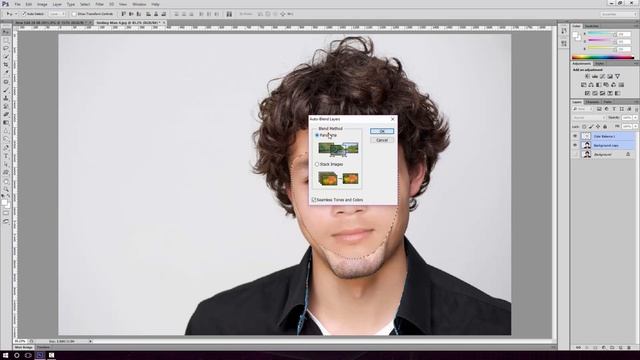Viewport: 640px width, 360px height.
Task: Add a Hue/Saturation adjustment
Action: point(583,85)
